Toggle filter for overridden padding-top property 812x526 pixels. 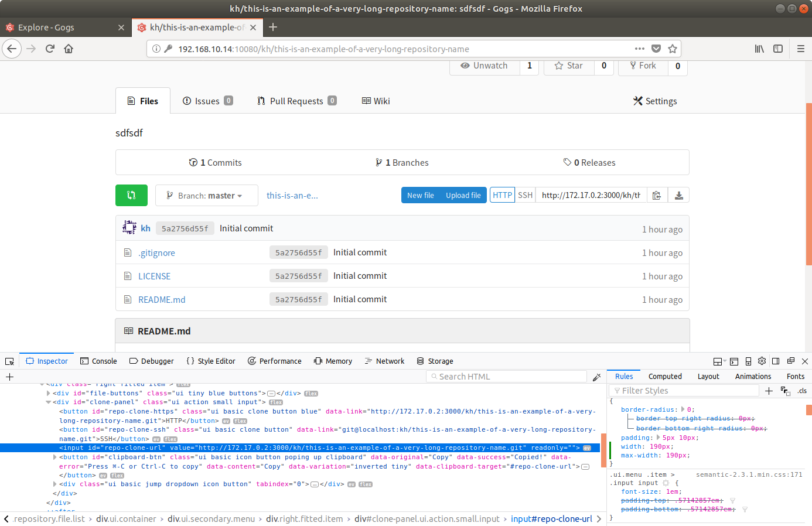[x=733, y=501]
